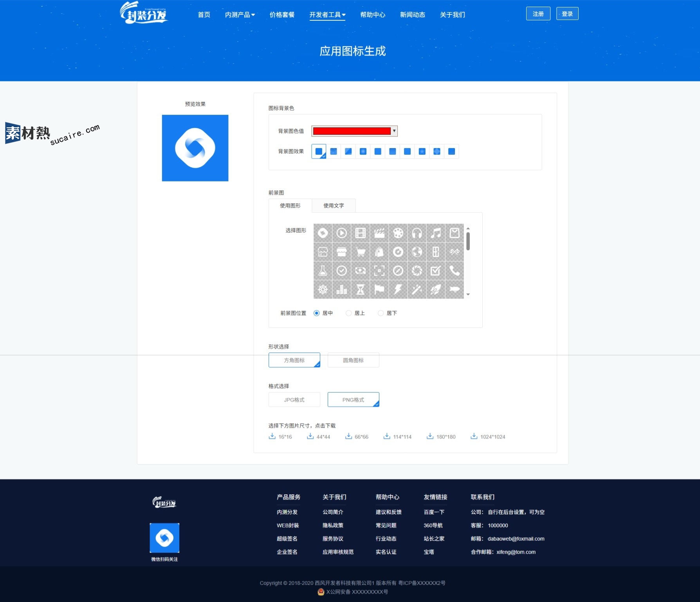This screenshot has height=602, width=700.
Task: Choose the music note shape
Action: [x=436, y=233]
